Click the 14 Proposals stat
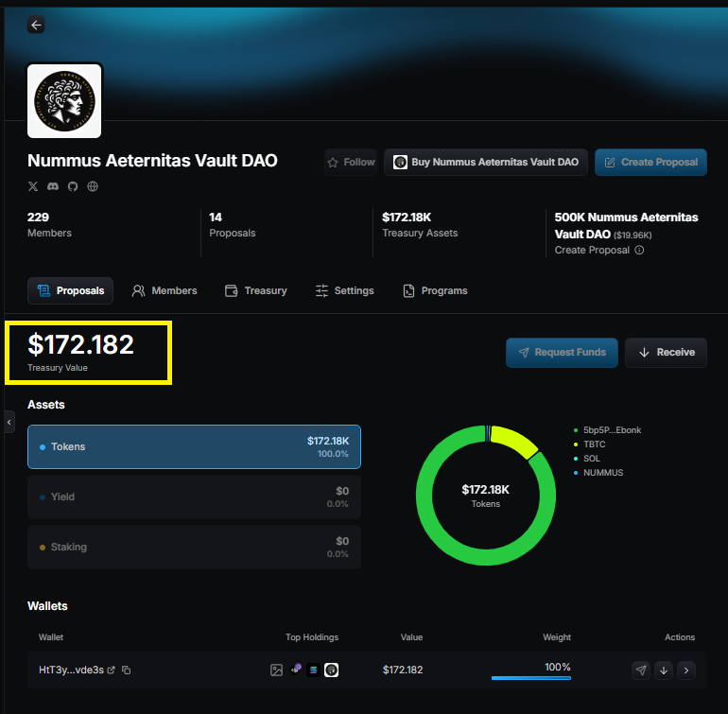728x714 pixels. [x=233, y=225]
